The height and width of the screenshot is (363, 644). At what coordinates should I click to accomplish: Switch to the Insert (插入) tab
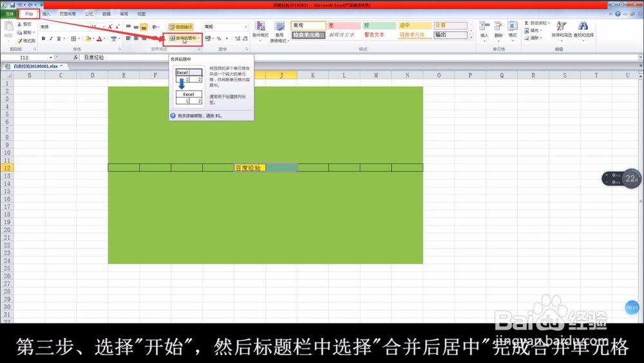coord(46,14)
